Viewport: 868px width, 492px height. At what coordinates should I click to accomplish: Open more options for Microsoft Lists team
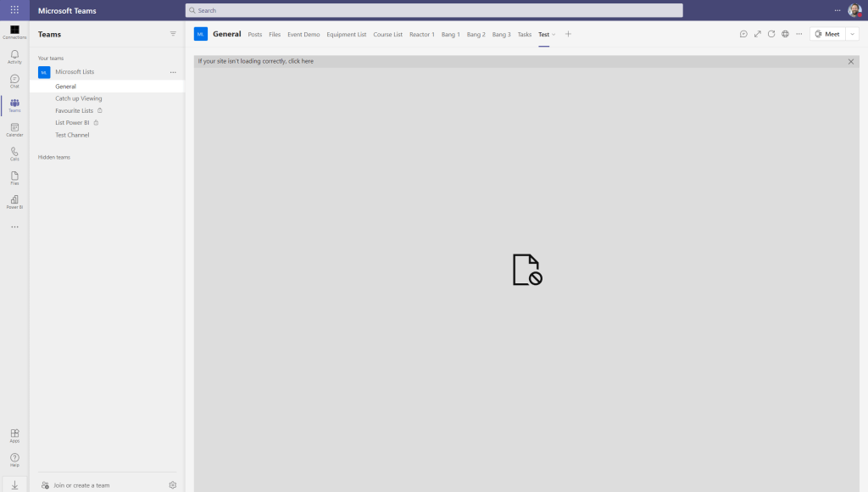pos(173,72)
